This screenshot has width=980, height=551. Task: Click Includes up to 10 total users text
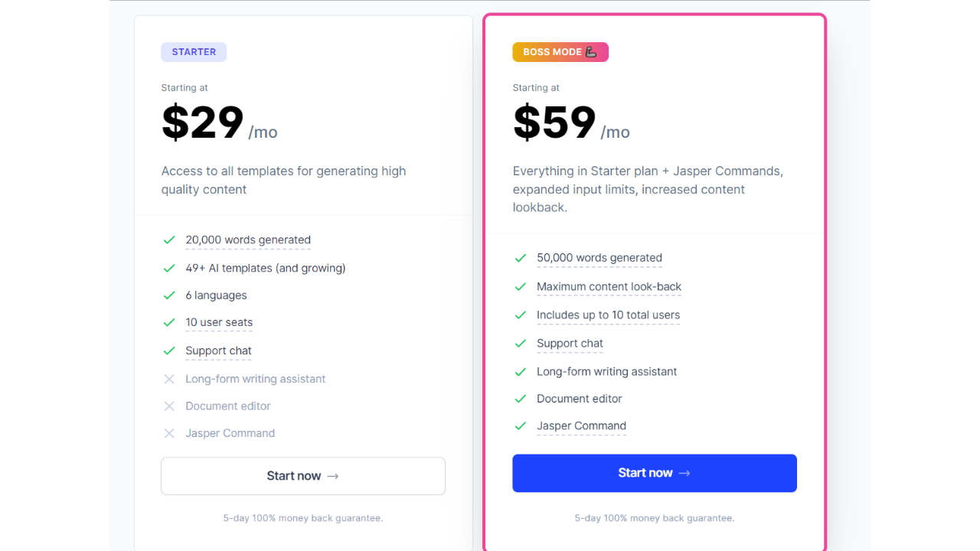(x=608, y=315)
